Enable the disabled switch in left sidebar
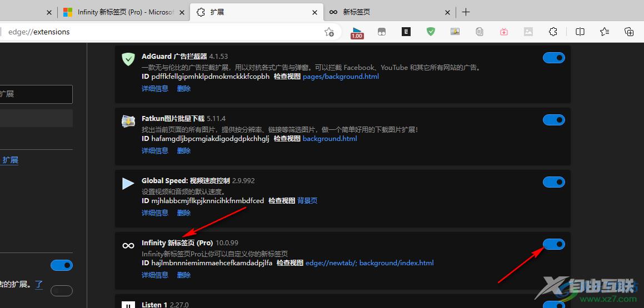Viewport: 644px width, 308px height. click(62, 291)
